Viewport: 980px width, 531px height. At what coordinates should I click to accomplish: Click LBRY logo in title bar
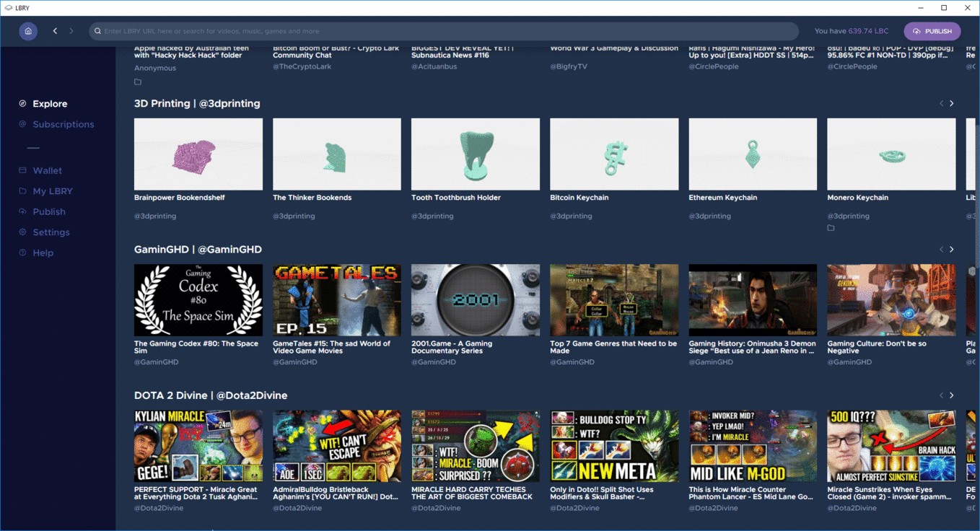(x=8, y=8)
